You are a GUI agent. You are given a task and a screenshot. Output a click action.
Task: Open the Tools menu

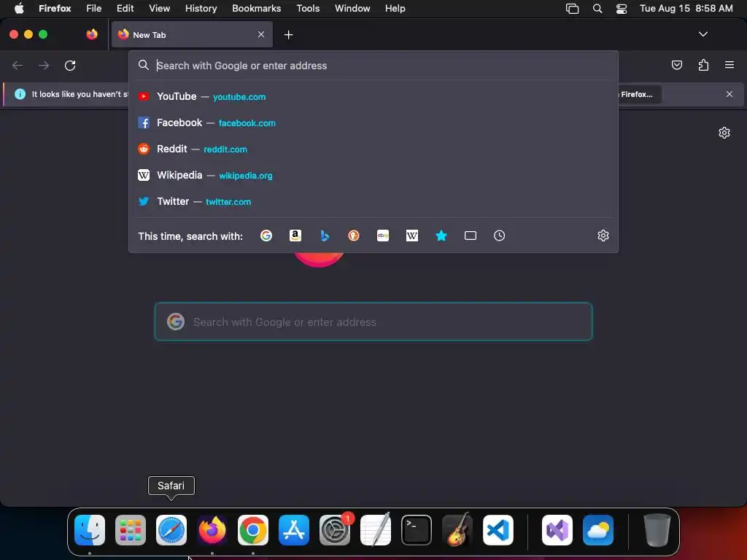308,8
